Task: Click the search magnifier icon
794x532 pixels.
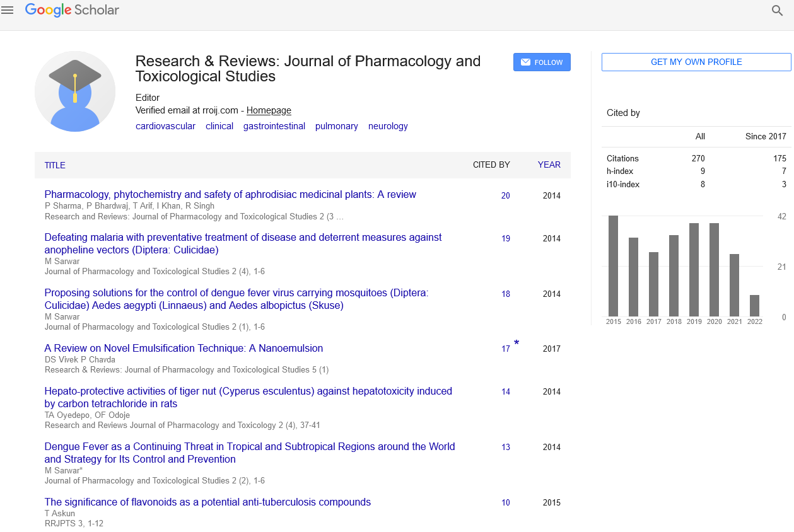Action: 777,10
